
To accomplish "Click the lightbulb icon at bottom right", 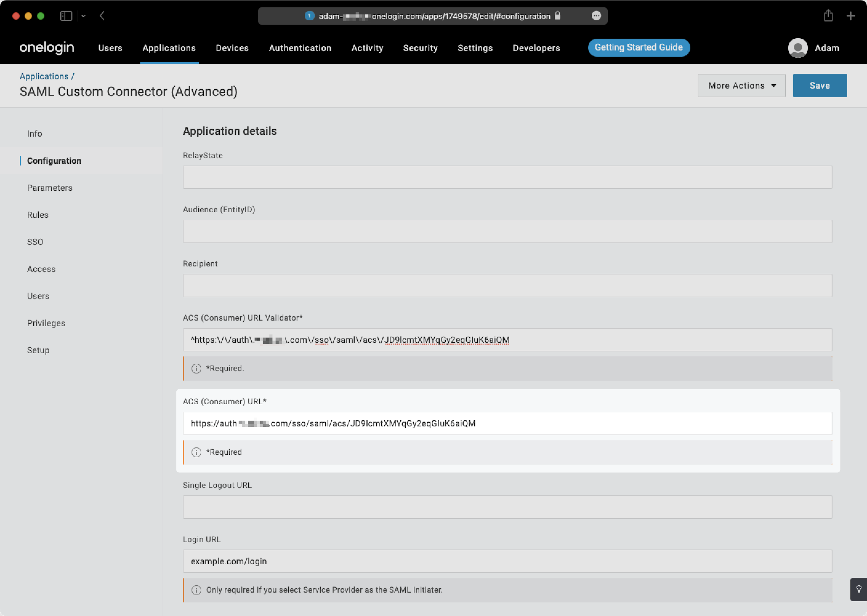I will pyautogui.click(x=859, y=589).
